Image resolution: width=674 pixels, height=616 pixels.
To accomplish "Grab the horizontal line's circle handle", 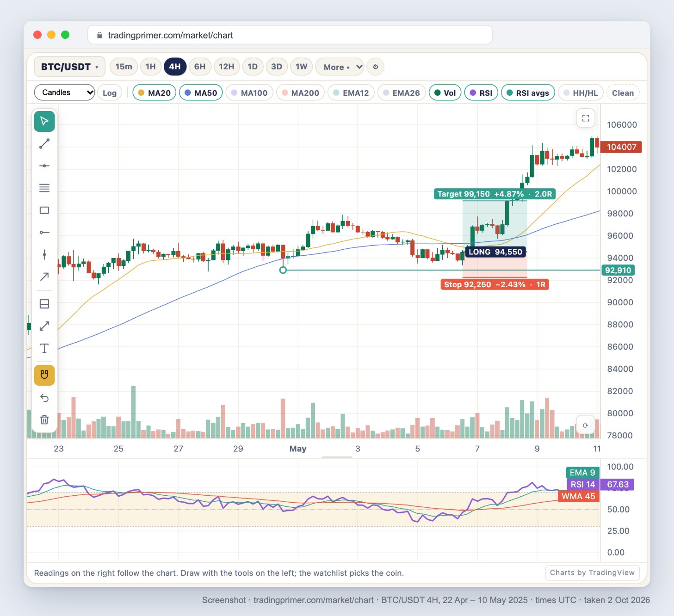I will [x=283, y=270].
